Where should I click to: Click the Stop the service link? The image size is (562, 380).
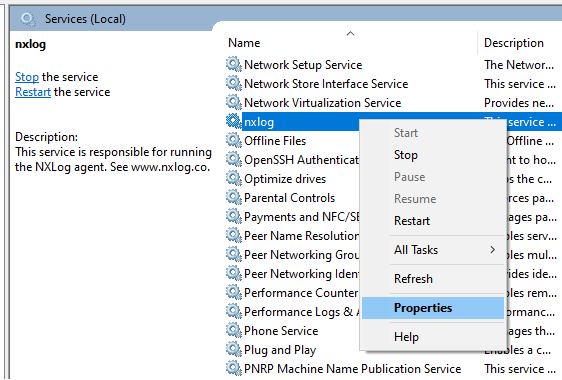tap(27, 77)
